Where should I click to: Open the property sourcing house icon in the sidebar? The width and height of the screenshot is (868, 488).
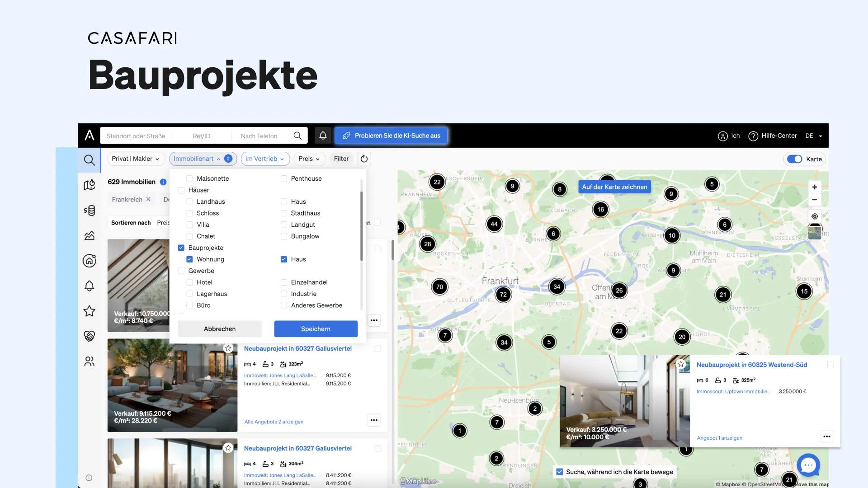click(x=89, y=260)
